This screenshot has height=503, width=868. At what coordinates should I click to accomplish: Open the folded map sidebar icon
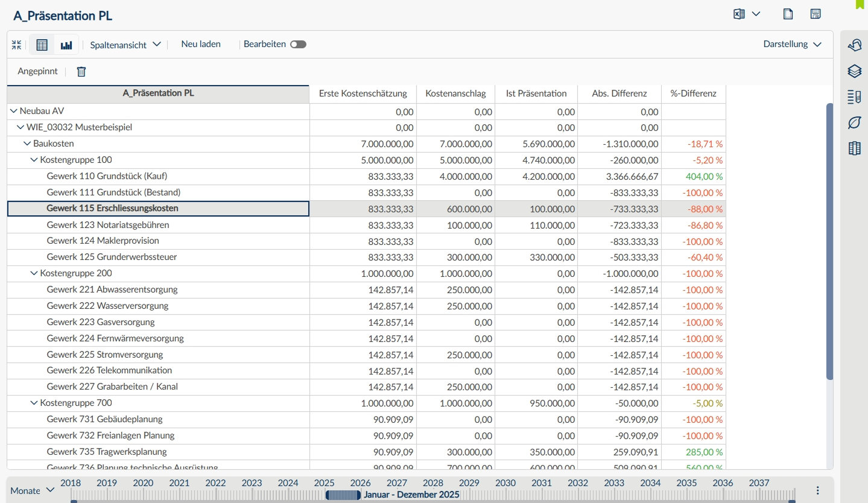point(854,148)
